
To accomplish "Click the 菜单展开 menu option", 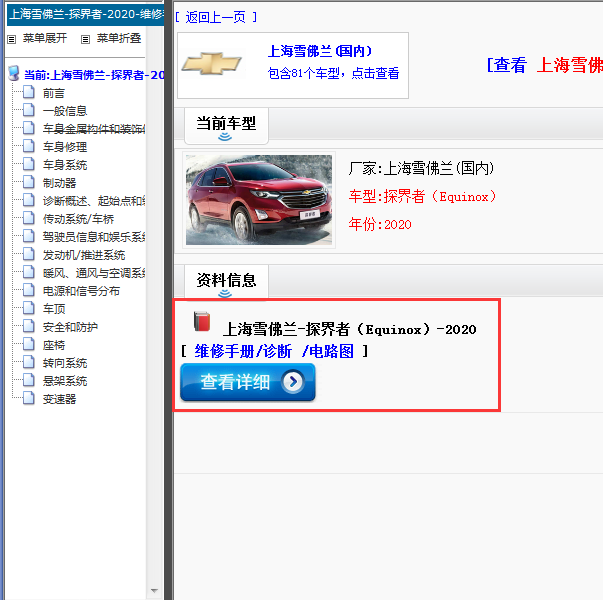I will [x=45, y=38].
